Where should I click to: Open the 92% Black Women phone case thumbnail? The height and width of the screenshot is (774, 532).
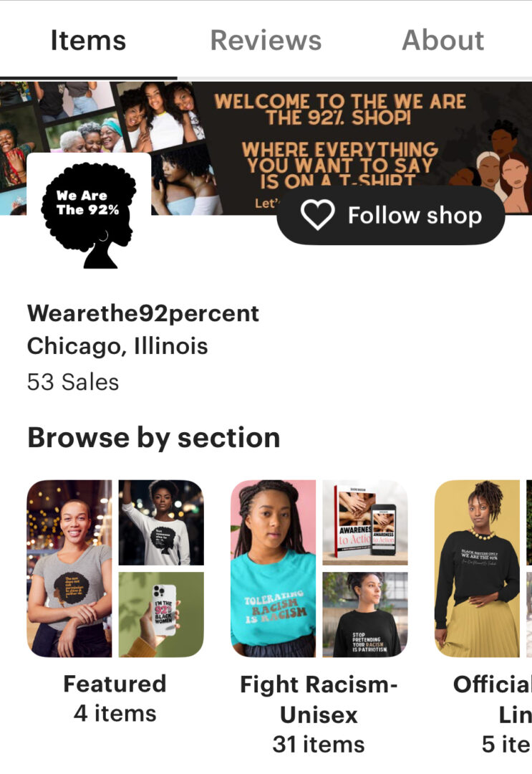(161, 615)
